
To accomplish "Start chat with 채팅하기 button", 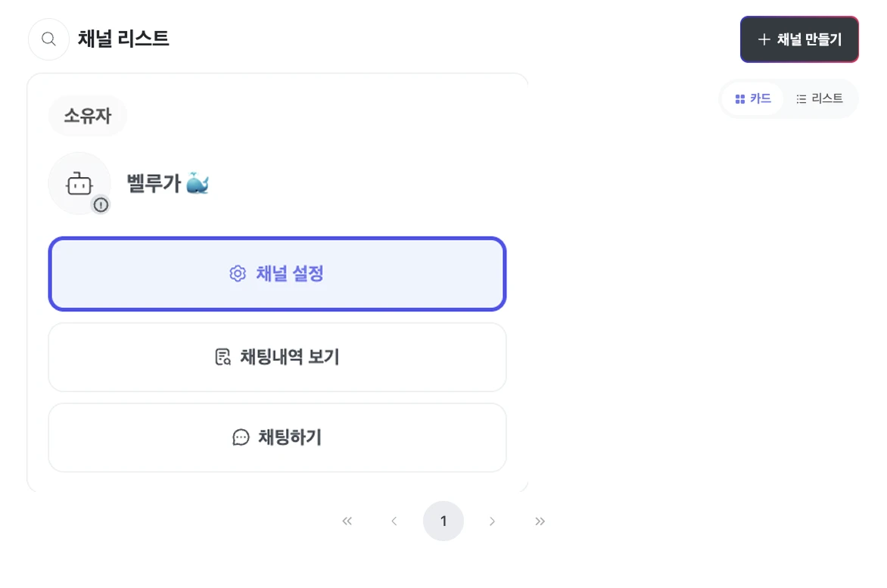I will pos(277,437).
